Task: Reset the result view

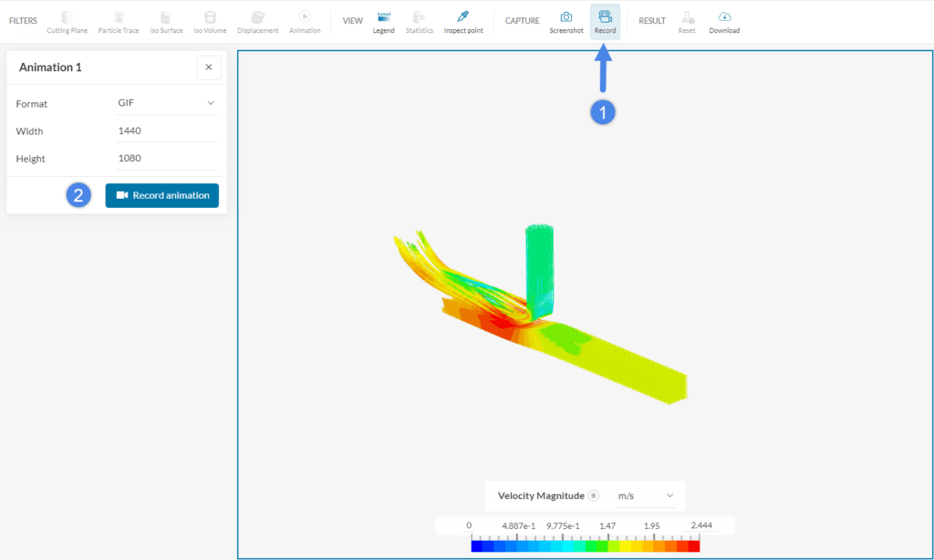Action: click(687, 20)
